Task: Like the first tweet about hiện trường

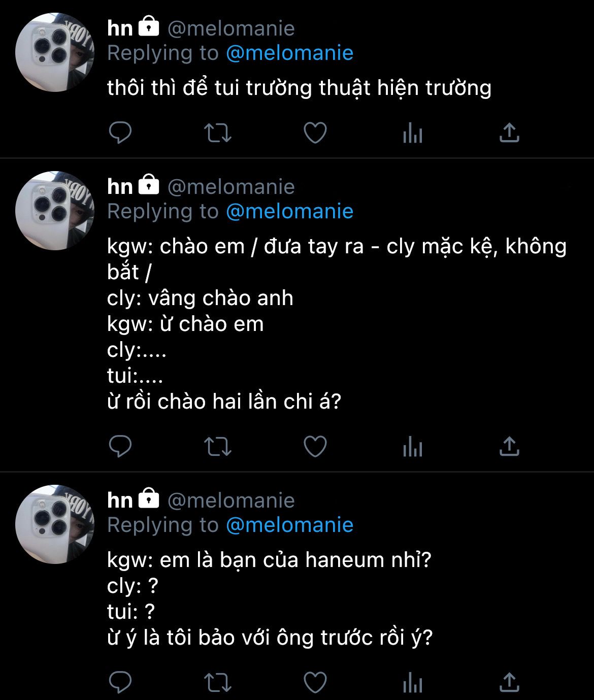Action: point(315,133)
